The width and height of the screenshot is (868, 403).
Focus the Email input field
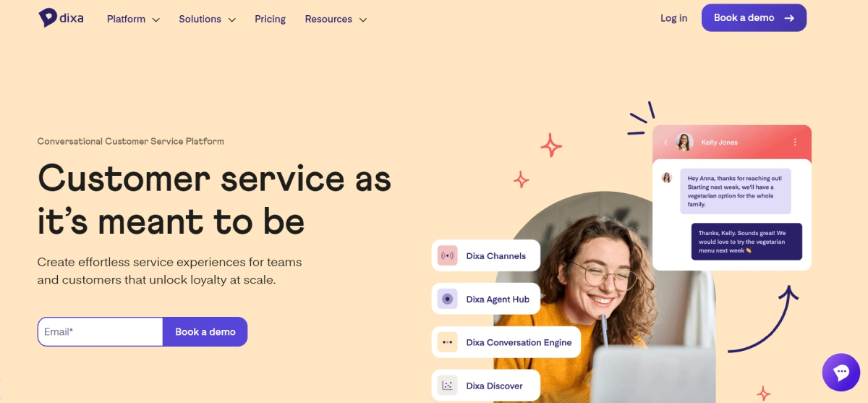click(x=101, y=331)
